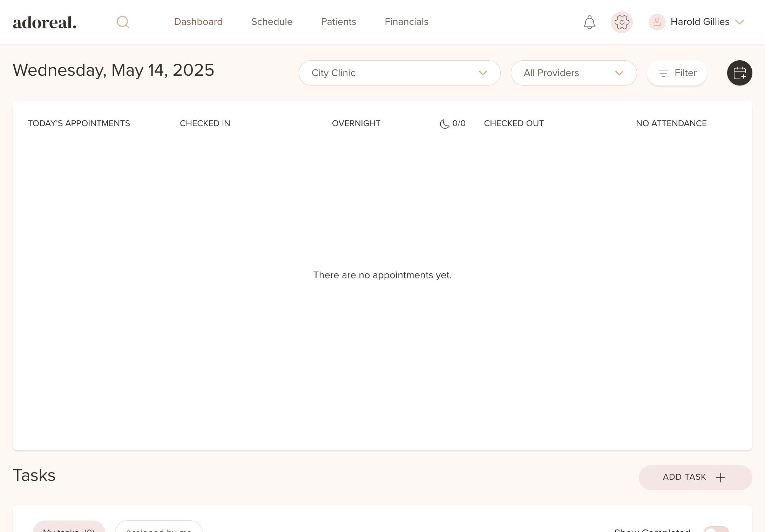Select the My tasks tab
Viewport: 765px width, 532px height.
coord(69,528)
